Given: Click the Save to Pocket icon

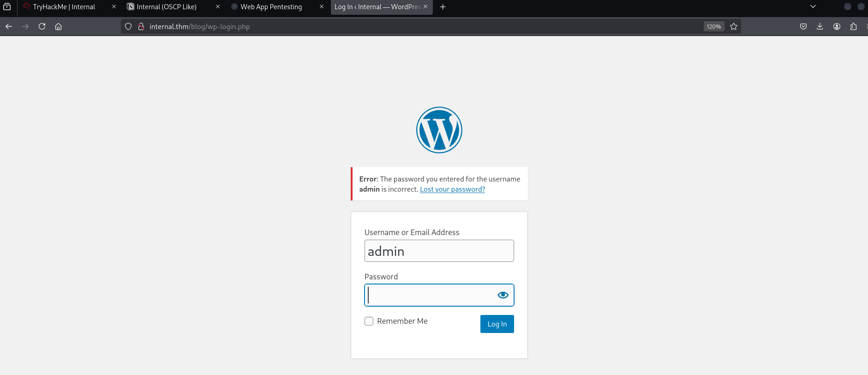Looking at the screenshot, I should (x=803, y=26).
